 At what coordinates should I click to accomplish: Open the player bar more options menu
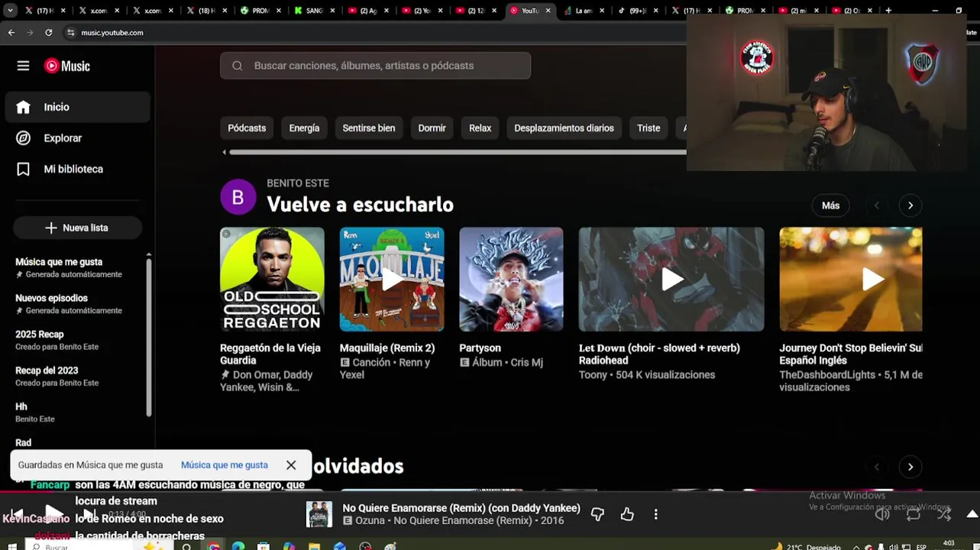(655, 514)
